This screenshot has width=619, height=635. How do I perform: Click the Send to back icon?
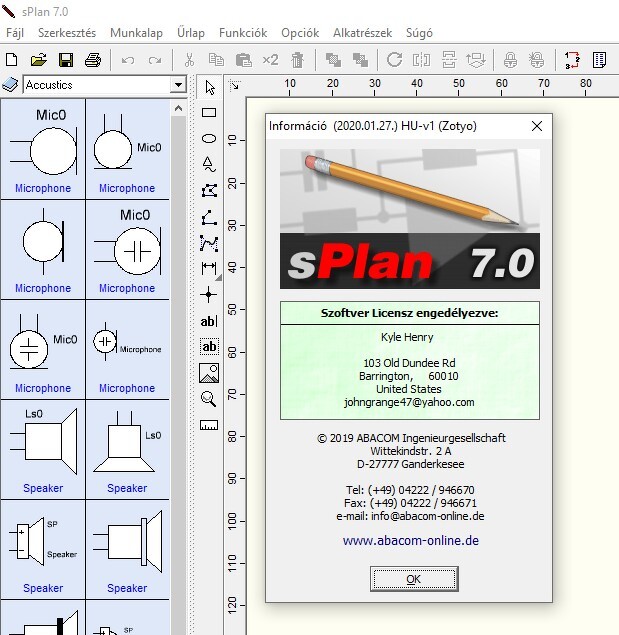pyautogui.click(x=360, y=60)
